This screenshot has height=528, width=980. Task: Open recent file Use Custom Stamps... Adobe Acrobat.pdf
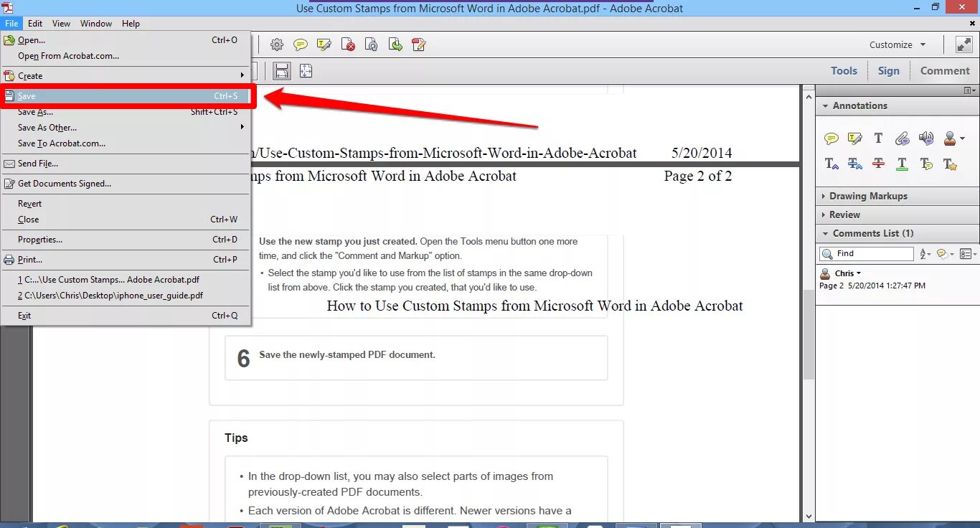(126, 280)
